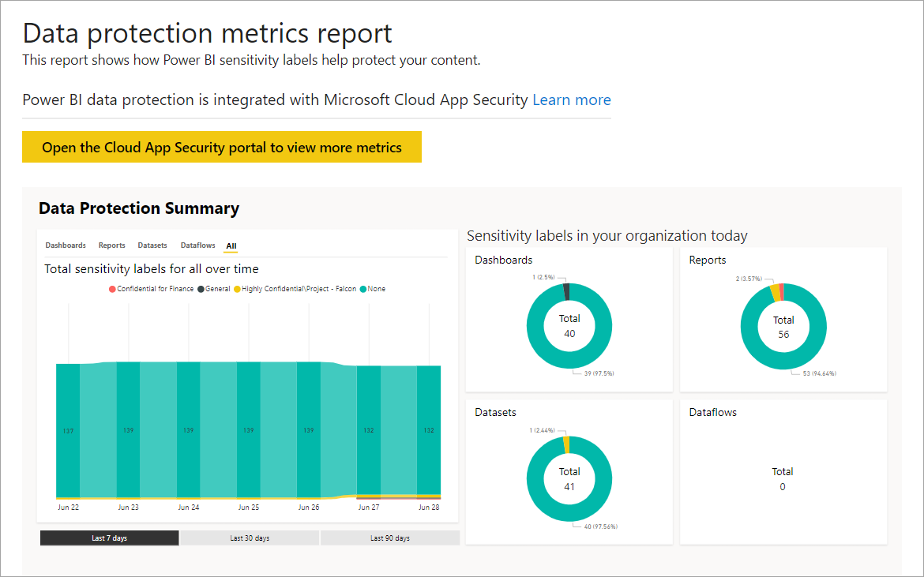Switch to the Datasets tab
This screenshot has height=577, width=924.
click(x=152, y=245)
